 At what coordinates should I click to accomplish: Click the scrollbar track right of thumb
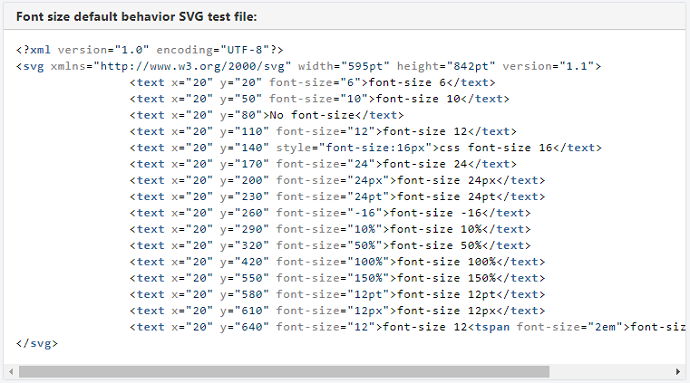[610, 372]
